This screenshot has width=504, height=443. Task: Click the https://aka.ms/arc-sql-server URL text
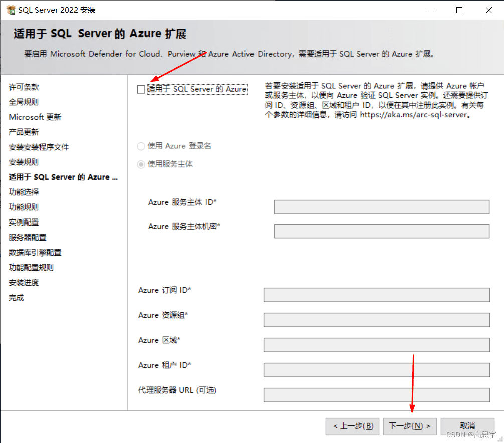414,115
